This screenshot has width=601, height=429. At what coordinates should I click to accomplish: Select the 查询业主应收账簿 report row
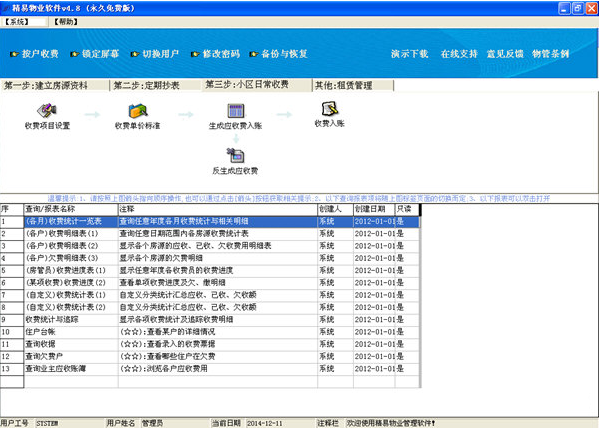pyautogui.click(x=210, y=368)
